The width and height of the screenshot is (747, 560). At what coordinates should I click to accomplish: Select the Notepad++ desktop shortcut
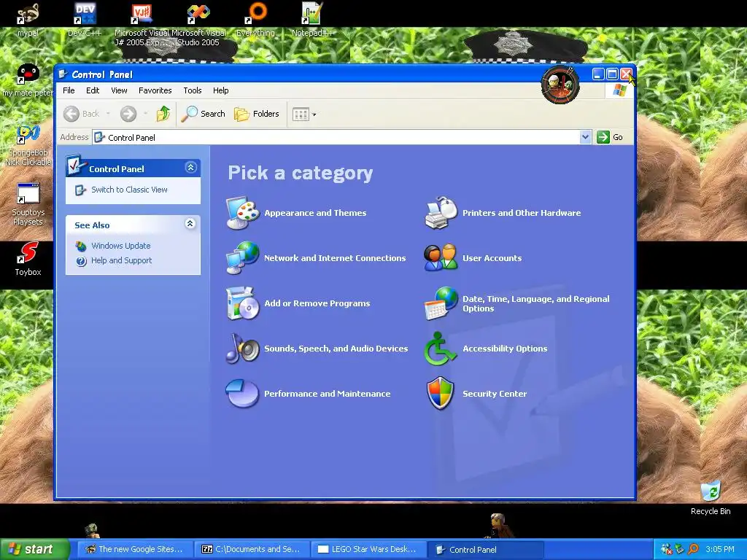click(x=312, y=20)
